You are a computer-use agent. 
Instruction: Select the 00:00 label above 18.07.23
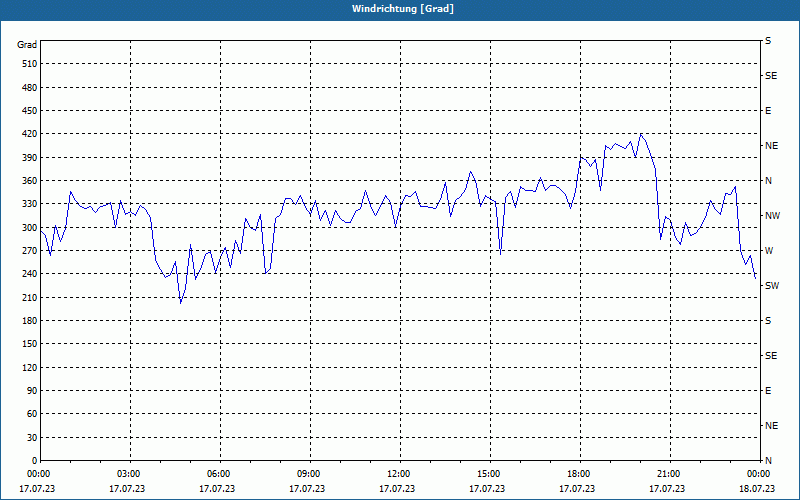coord(759,474)
